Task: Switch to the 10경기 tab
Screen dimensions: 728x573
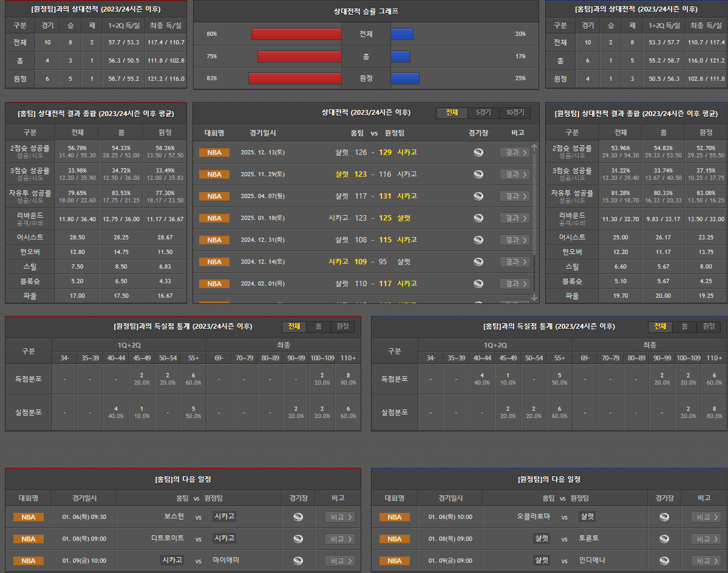Action: 514,113
